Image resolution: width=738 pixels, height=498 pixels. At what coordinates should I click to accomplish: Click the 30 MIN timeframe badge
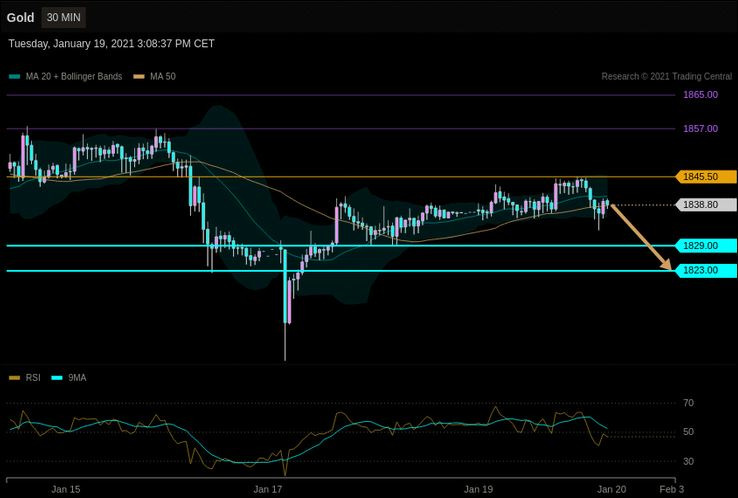[x=64, y=17]
